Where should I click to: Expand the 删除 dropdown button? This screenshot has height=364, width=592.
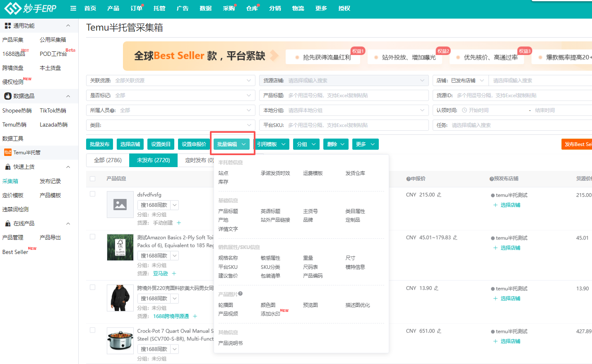coord(336,144)
